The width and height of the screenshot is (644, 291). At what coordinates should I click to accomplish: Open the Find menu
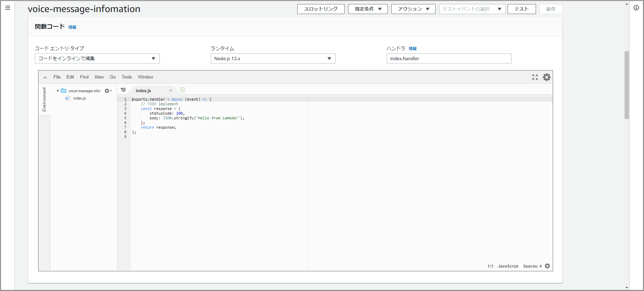[x=84, y=77]
